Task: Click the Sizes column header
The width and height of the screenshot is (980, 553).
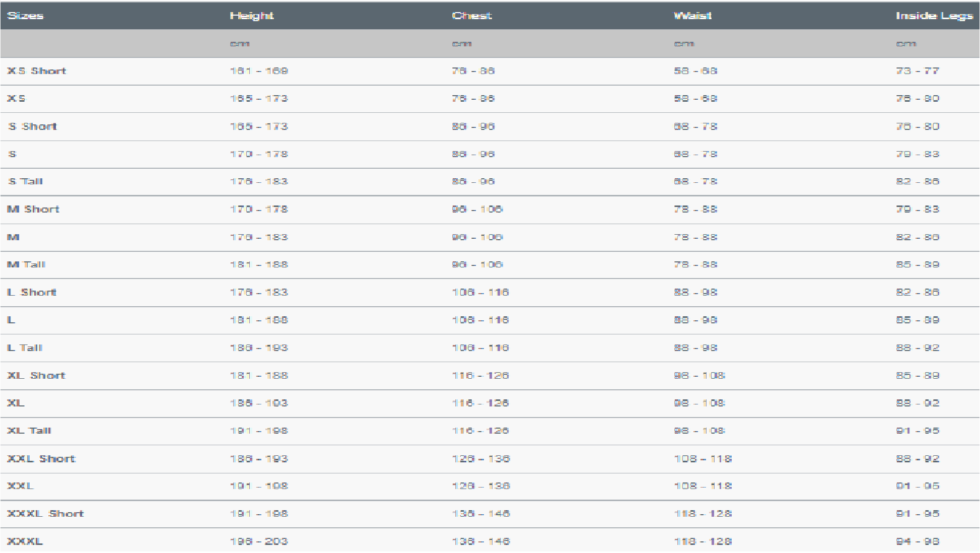Action: [25, 16]
